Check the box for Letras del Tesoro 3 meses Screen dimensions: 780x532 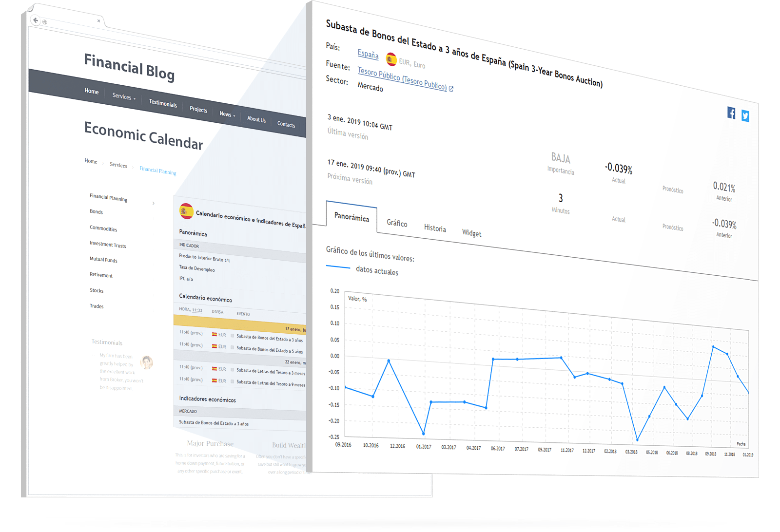(x=232, y=370)
